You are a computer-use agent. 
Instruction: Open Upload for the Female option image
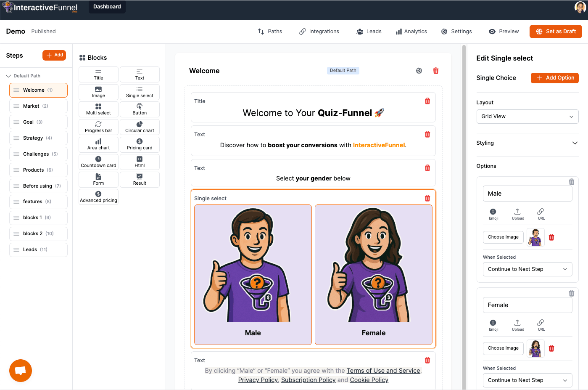pyautogui.click(x=518, y=325)
